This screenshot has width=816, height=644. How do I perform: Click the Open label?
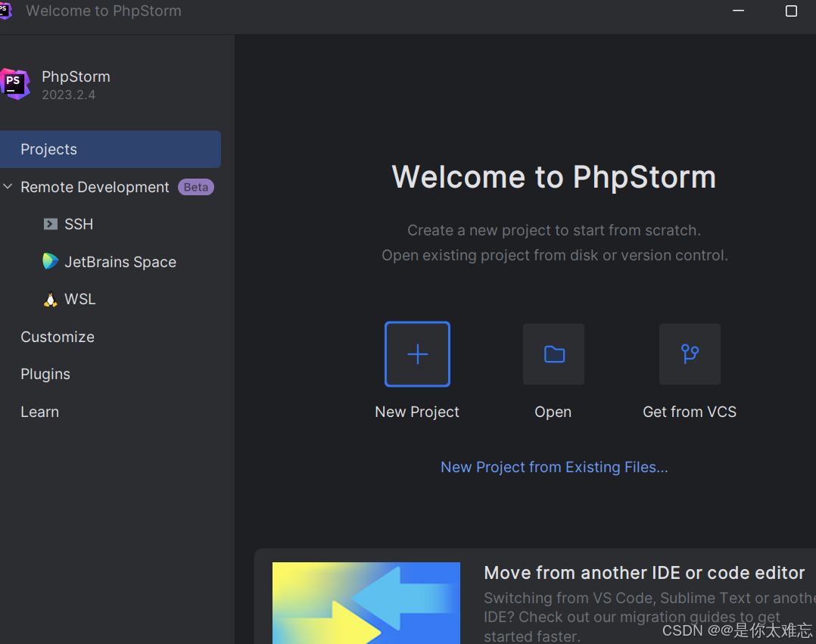pos(553,412)
